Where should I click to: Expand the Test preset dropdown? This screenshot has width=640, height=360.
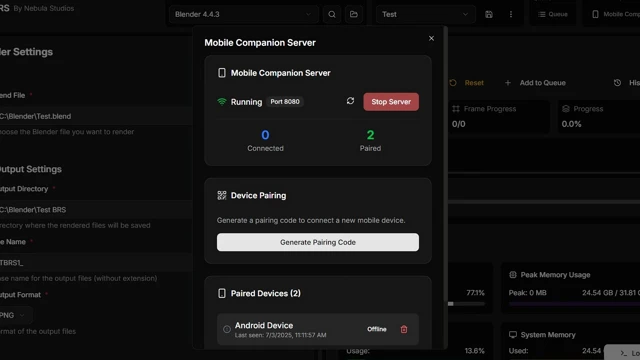click(425, 14)
